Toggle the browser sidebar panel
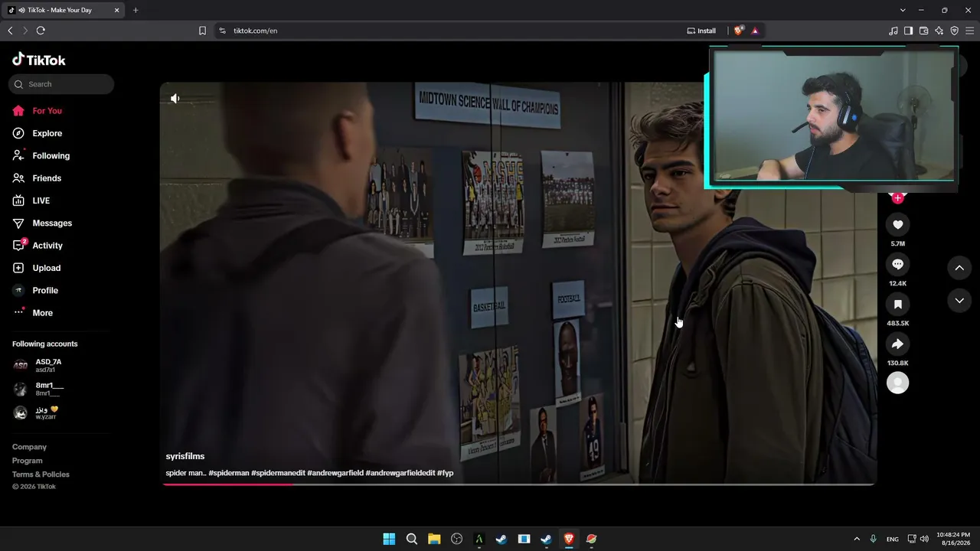The image size is (980, 551). point(908,31)
